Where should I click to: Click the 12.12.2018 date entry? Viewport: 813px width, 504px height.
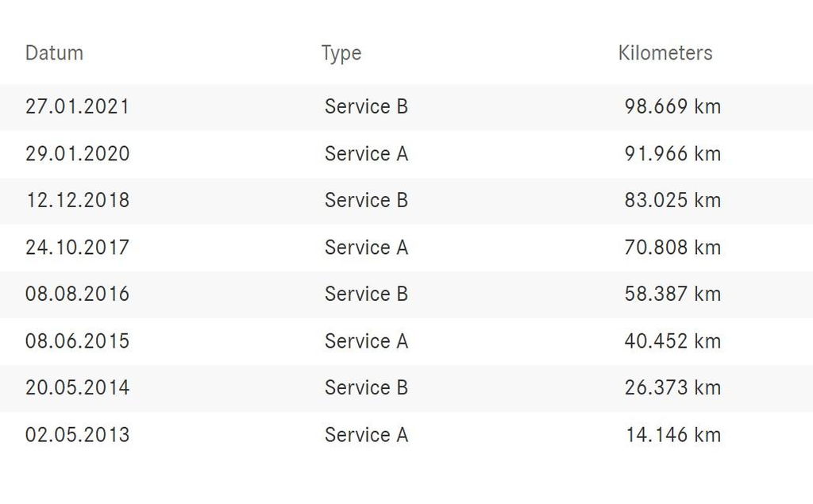coord(77,200)
